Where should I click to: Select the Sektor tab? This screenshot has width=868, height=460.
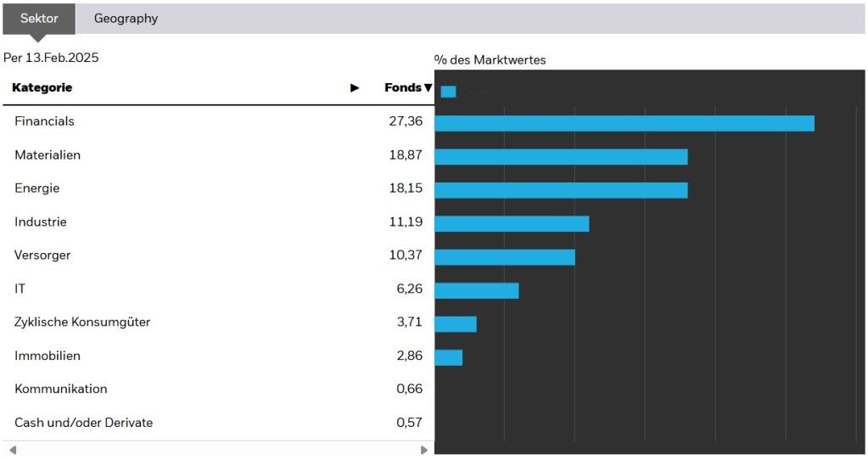tap(39, 19)
